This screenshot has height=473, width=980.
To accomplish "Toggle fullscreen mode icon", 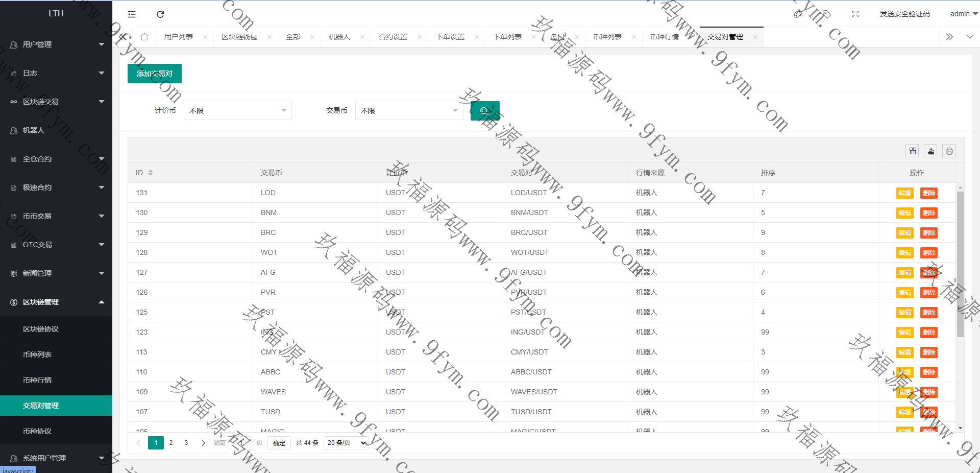I will tap(855, 14).
